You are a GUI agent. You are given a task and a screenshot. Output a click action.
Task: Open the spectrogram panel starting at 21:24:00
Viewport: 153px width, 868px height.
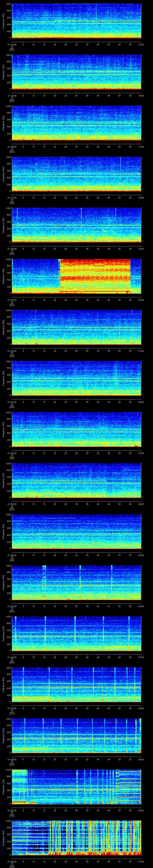[x=76, y=532]
